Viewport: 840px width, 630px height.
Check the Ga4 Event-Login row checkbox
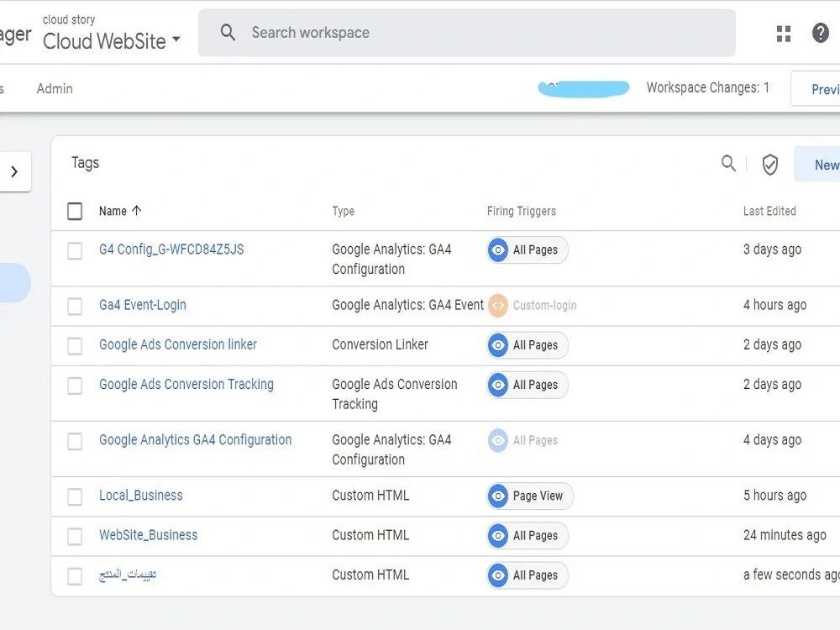[75, 307]
